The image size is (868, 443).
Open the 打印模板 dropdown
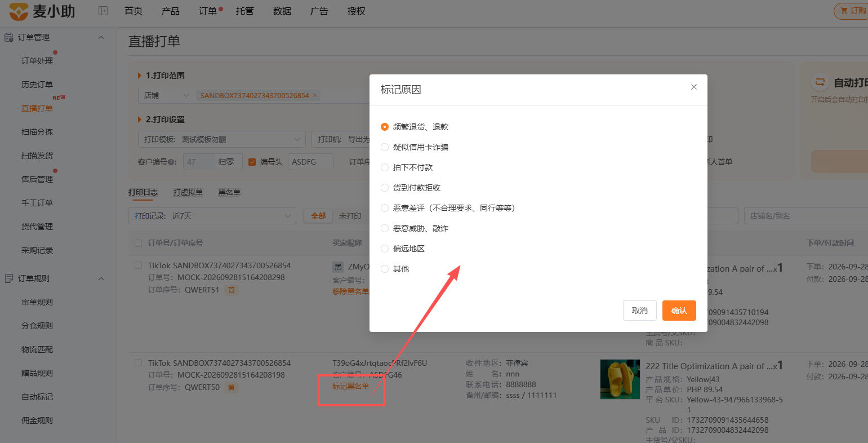(x=221, y=139)
